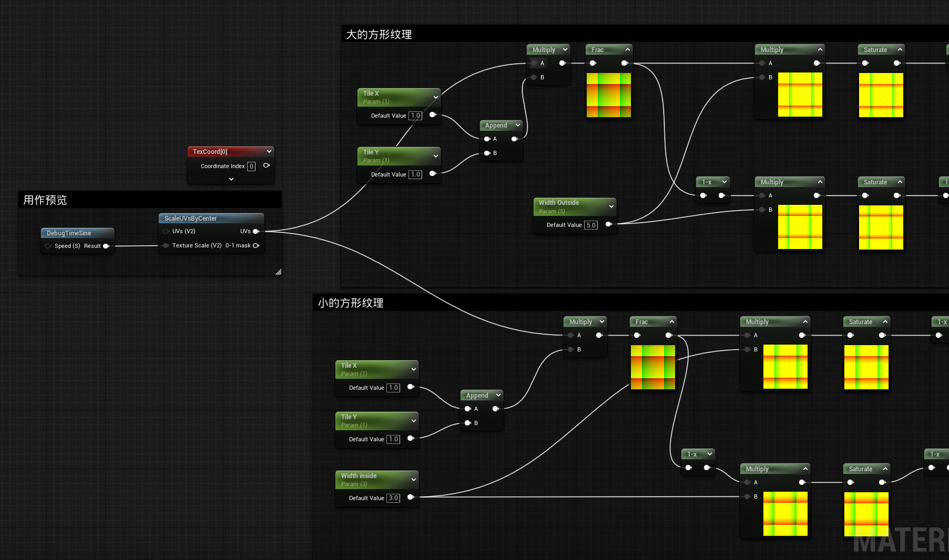Click B input of Multiply feeding Frac in 小的方形纹理
Screen dimensions: 949x560
point(571,349)
